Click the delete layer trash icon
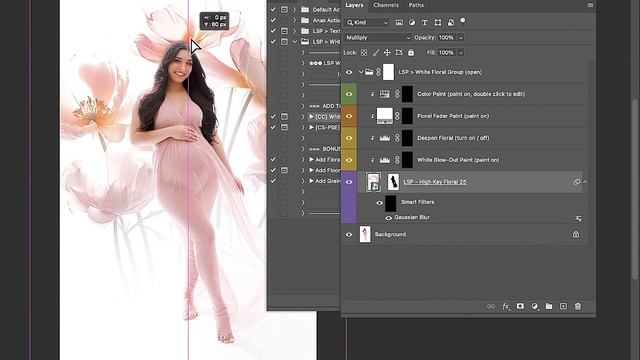Screen dimensions: 640x360 578,306
